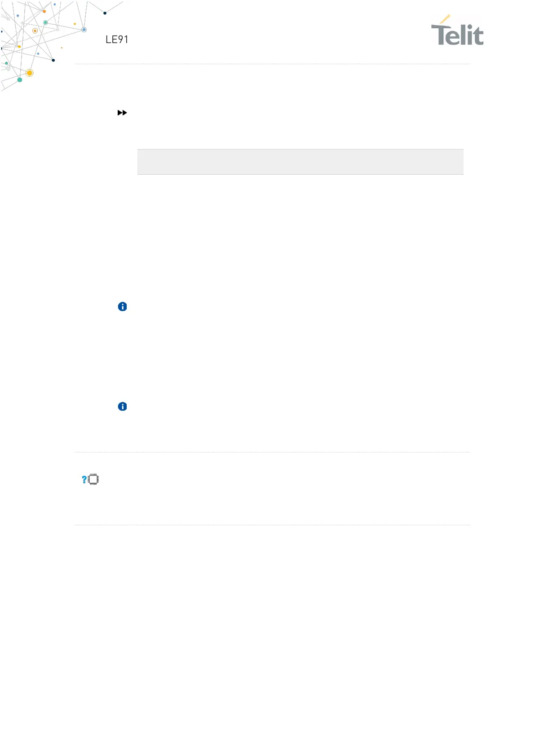Click the black double-arrow fast-forward icon

122,113
